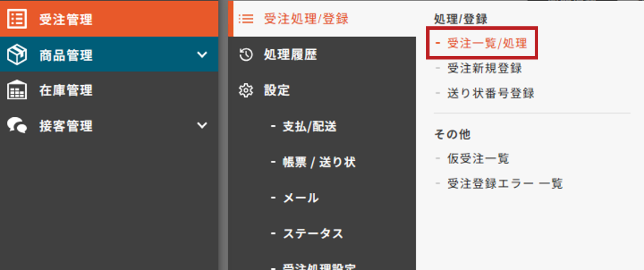This screenshot has height=270, width=644.
Task: Open the 商品管理 menu item
Action: pos(109,54)
